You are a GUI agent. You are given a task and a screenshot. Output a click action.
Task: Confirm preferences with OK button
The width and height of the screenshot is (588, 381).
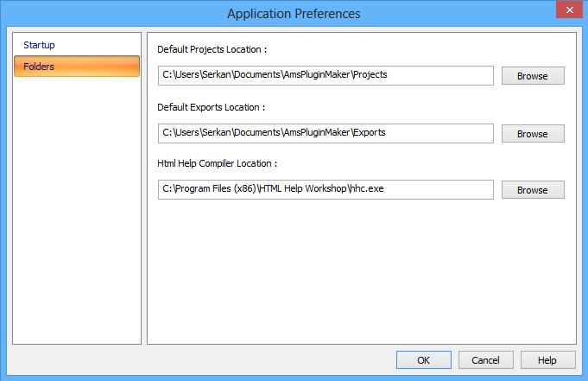424,360
